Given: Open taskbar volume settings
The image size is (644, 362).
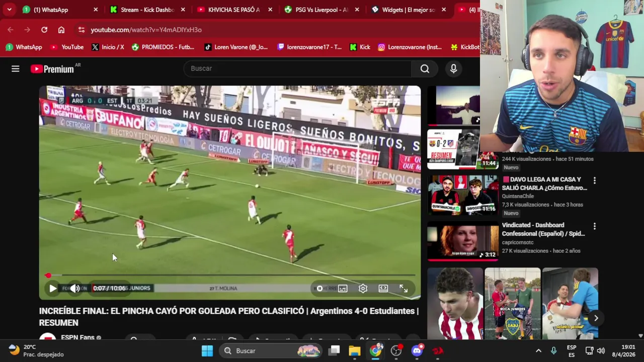Looking at the screenshot, I should click(x=601, y=351).
